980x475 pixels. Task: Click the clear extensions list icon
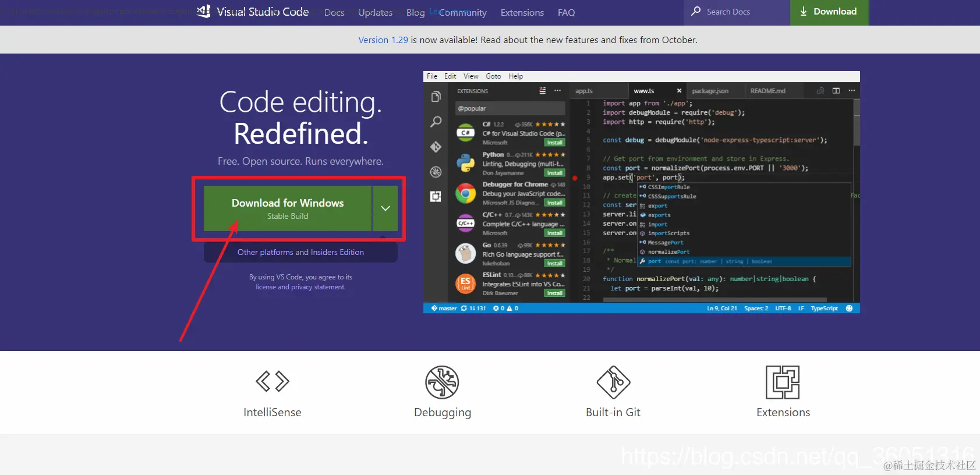pyautogui.click(x=543, y=91)
